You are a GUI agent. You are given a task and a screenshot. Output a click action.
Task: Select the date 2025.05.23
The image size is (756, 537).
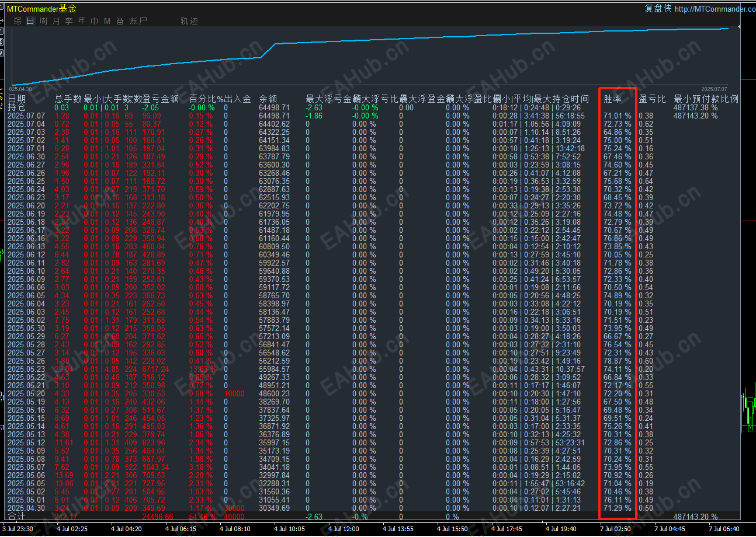tap(26, 369)
